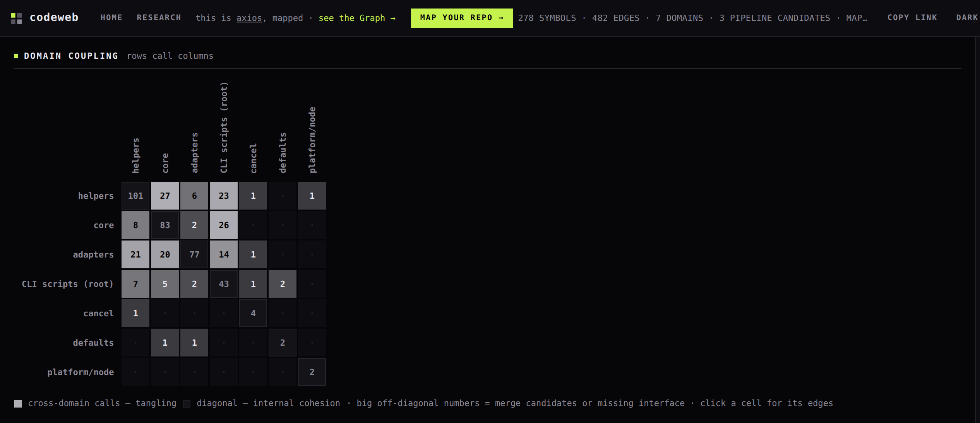This screenshot has height=423, width=980.
Task: Click the '7 DOMAINS' stat
Action: pos(679,18)
